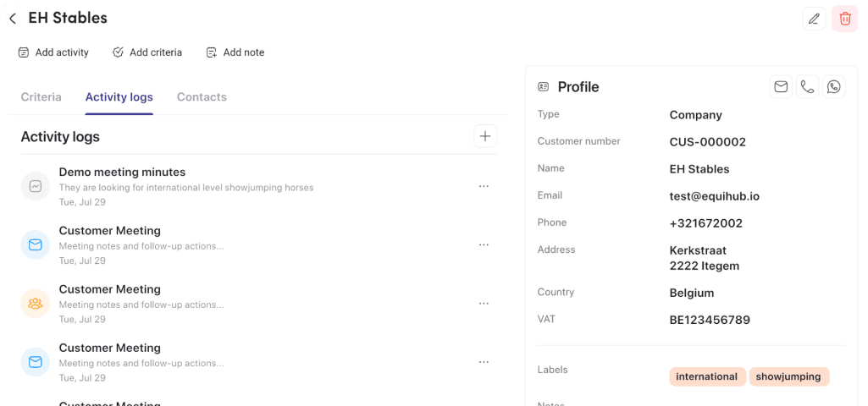
Task: Click the pencil edit icon
Action: pyautogui.click(x=814, y=19)
